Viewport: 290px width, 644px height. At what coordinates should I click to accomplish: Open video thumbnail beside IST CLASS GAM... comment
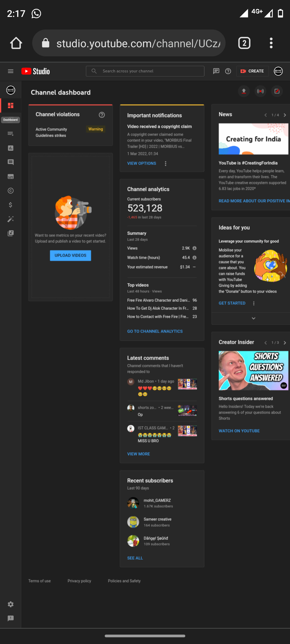pos(187,431)
